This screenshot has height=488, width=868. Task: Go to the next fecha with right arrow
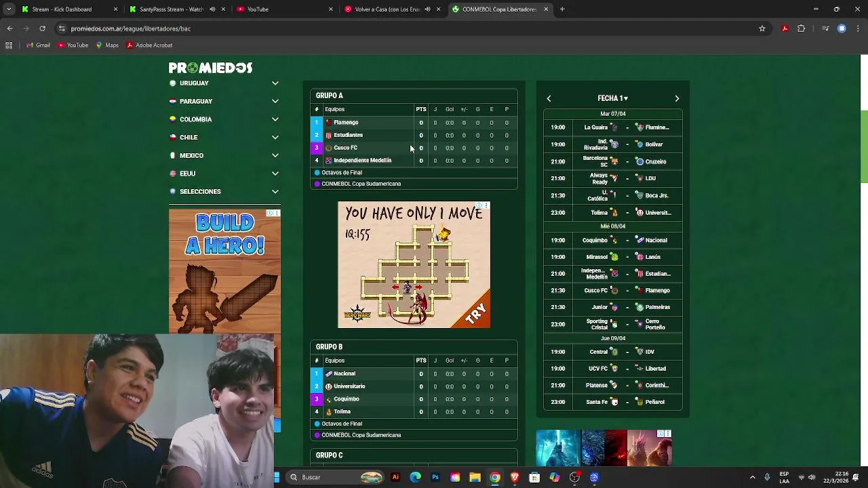[x=677, y=98]
